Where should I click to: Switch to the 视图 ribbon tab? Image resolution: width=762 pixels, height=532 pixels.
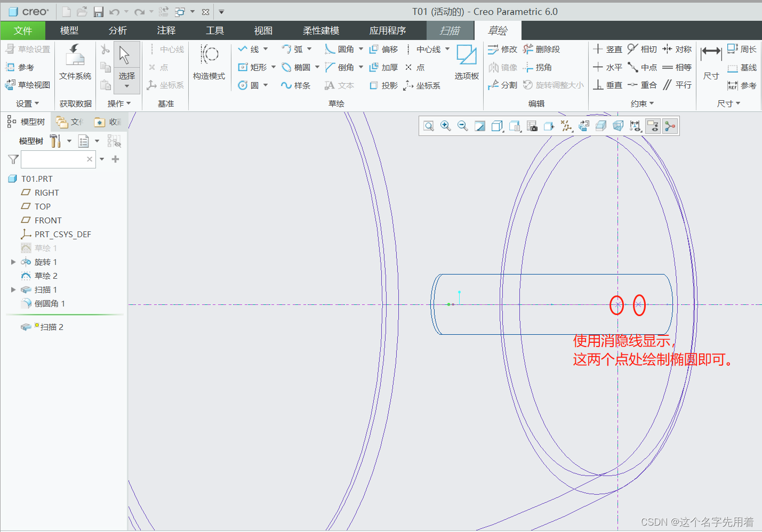[x=263, y=30]
